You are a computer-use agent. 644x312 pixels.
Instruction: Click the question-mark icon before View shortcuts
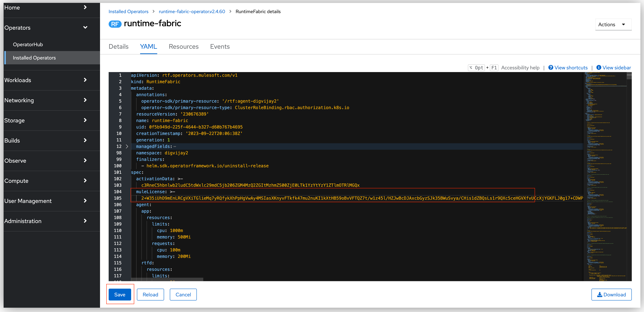click(551, 67)
